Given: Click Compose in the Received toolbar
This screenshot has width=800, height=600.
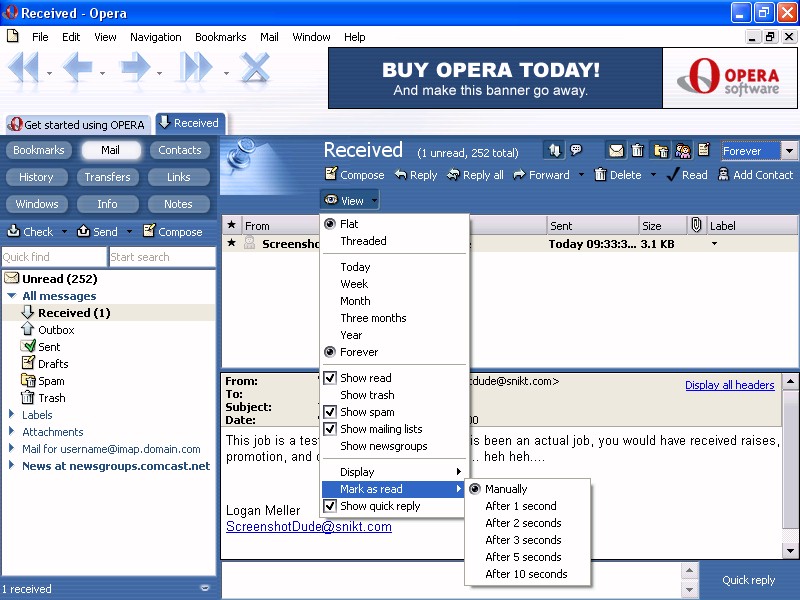Looking at the screenshot, I should tap(355, 175).
